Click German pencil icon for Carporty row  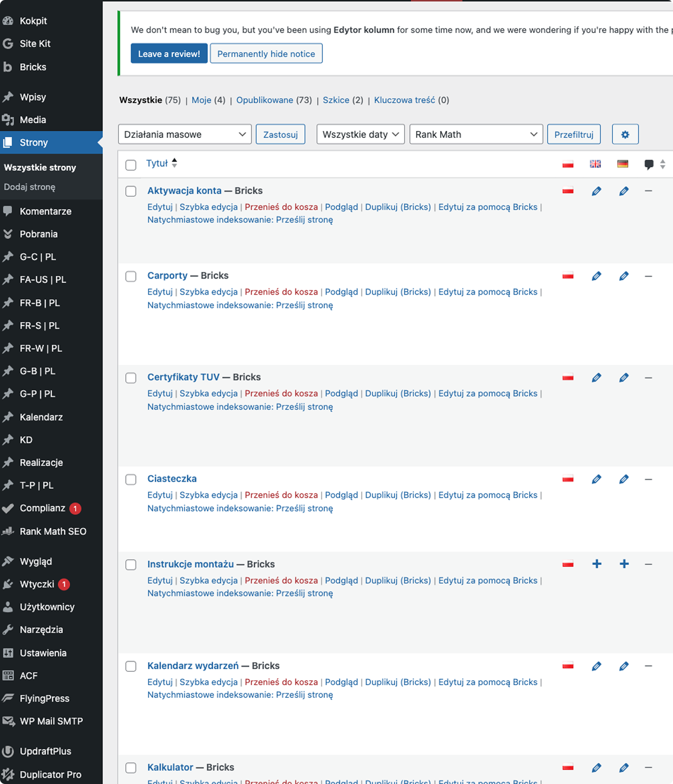(x=623, y=276)
